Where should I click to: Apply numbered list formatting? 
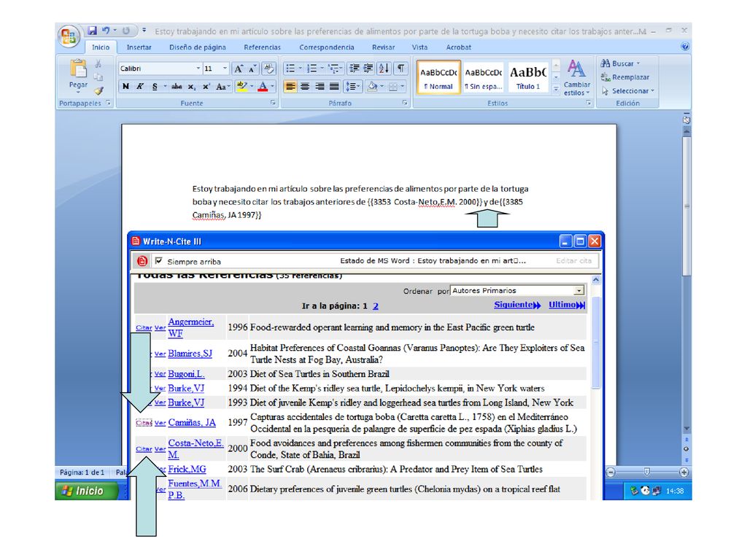pos(311,69)
